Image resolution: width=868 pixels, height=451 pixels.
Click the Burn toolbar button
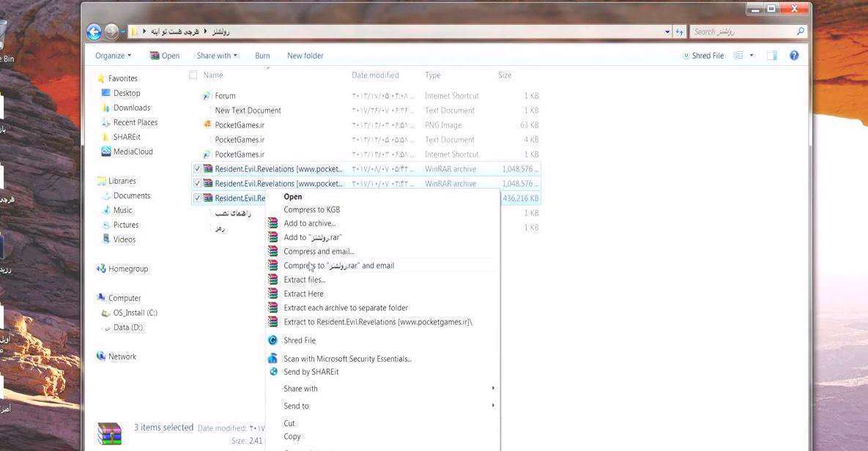point(262,56)
